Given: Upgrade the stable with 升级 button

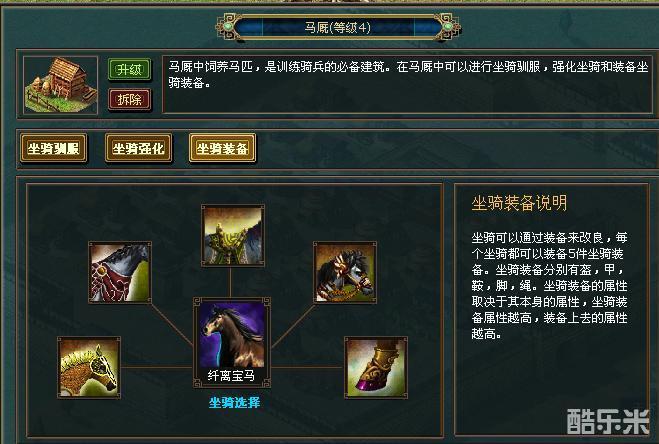Looking at the screenshot, I should tap(129, 69).
